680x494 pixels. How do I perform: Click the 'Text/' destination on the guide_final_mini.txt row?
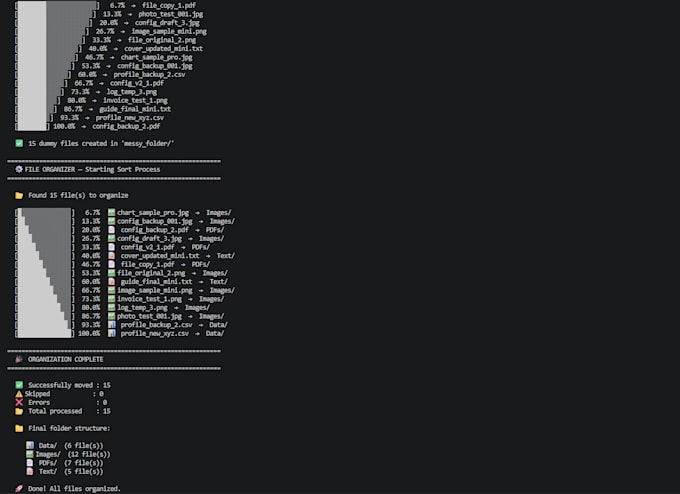point(219,281)
